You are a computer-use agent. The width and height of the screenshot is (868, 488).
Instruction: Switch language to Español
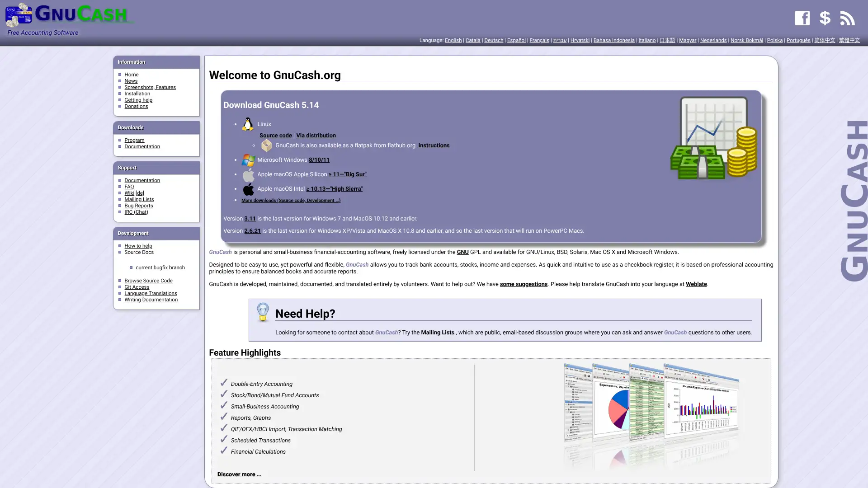[x=516, y=41]
